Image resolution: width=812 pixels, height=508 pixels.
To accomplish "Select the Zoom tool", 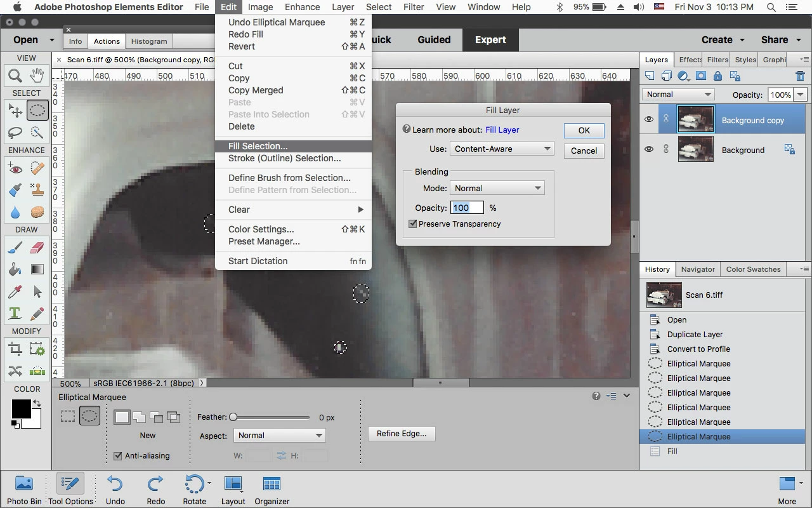I will pos(15,76).
